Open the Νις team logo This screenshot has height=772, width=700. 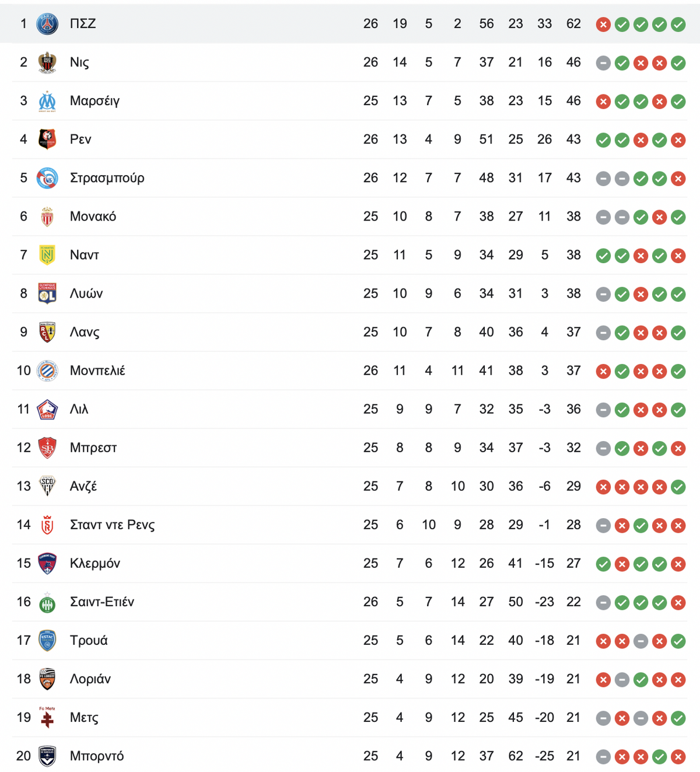[x=47, y=62]
